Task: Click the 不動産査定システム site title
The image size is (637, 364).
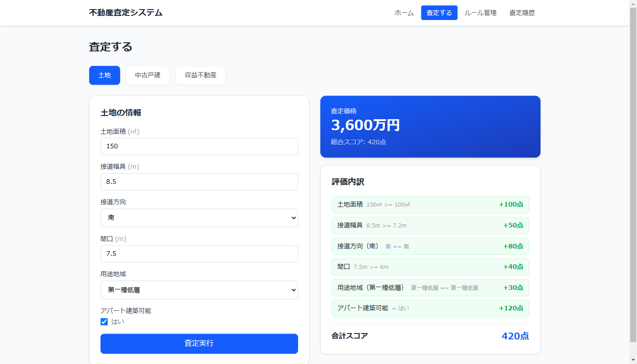Action: [126, 13]
